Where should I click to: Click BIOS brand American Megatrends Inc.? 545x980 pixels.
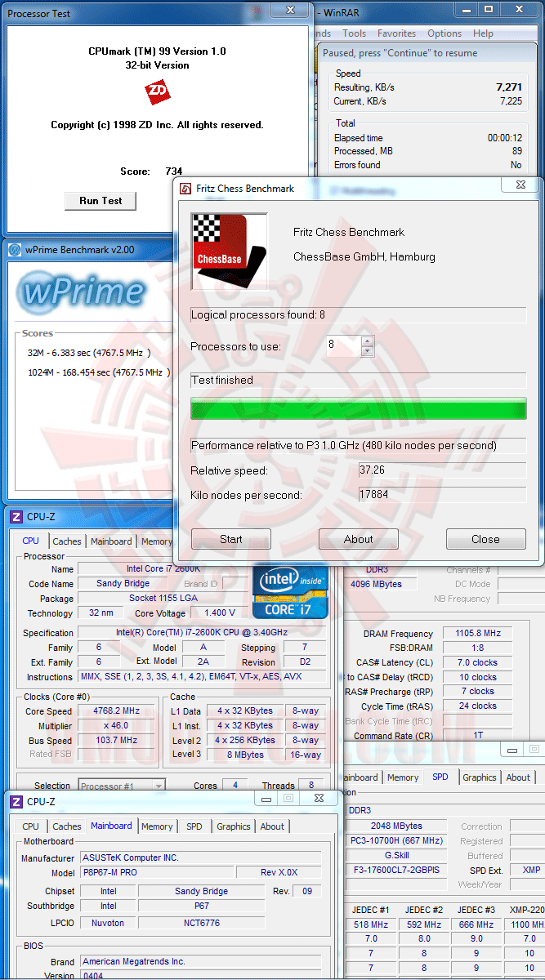click(x=200, y=962)
